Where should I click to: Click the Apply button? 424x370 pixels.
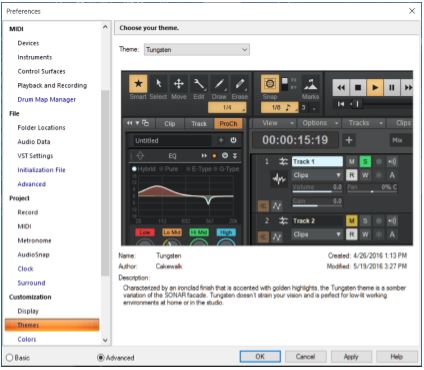point(351,357)
